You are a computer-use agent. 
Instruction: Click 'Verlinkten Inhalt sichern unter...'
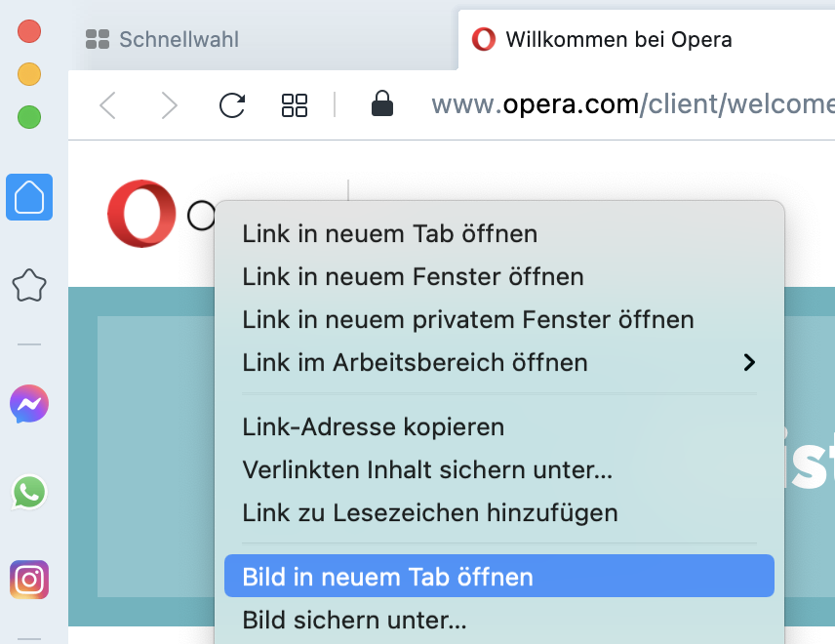[x=427, y=469]
